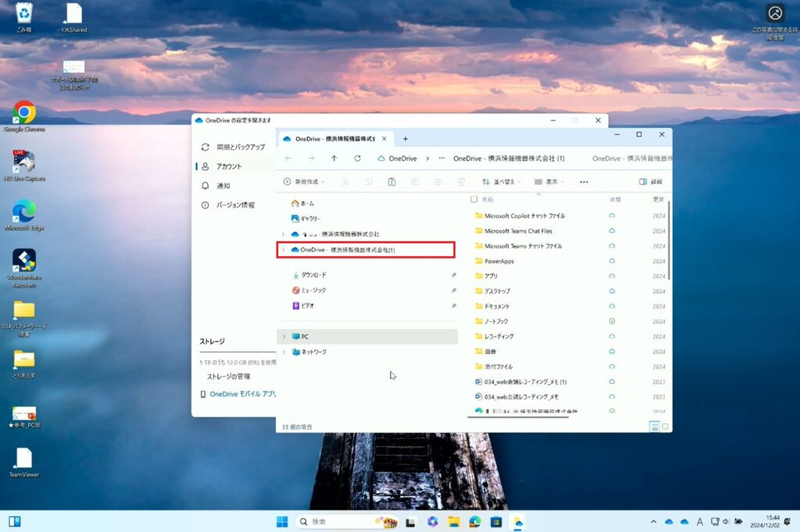Select the デスクトップ folder in file list
The height and width of the screenshot is (532, 800).
[x=492, y=291]
